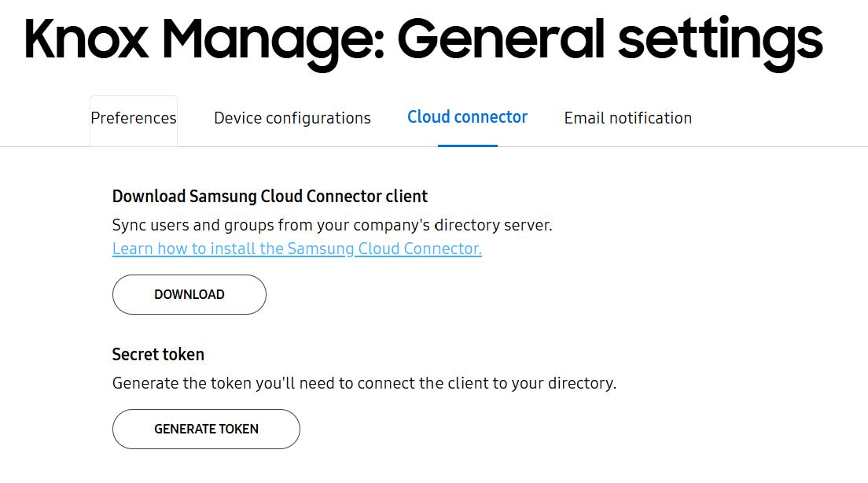The width and height of the screenshot is (868, 483).
Task: Select the Cloud connector tab
Action: click(467, 117)
